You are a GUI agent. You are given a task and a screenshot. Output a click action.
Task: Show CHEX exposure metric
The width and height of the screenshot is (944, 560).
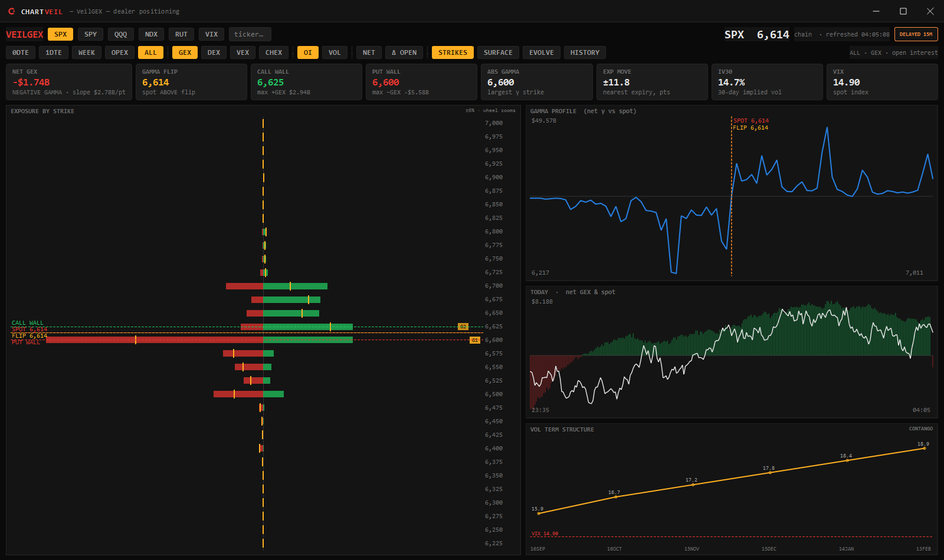(274, 52)
